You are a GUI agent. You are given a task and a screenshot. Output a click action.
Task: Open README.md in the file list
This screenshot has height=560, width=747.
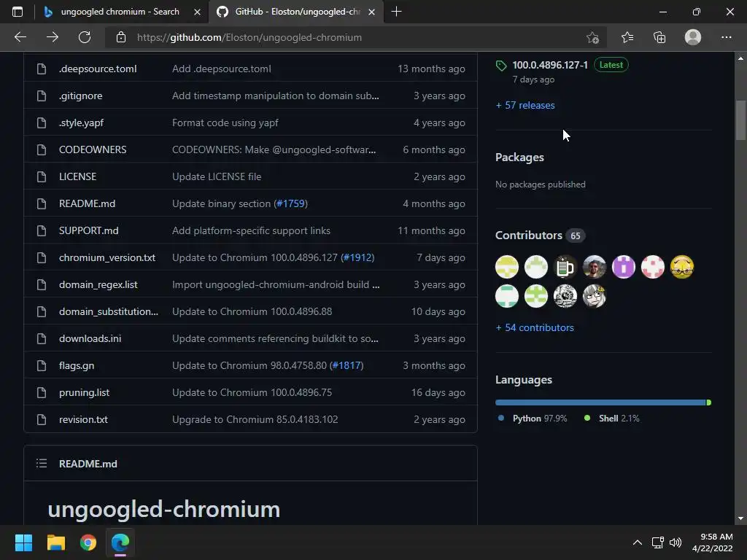pos(88,204)
